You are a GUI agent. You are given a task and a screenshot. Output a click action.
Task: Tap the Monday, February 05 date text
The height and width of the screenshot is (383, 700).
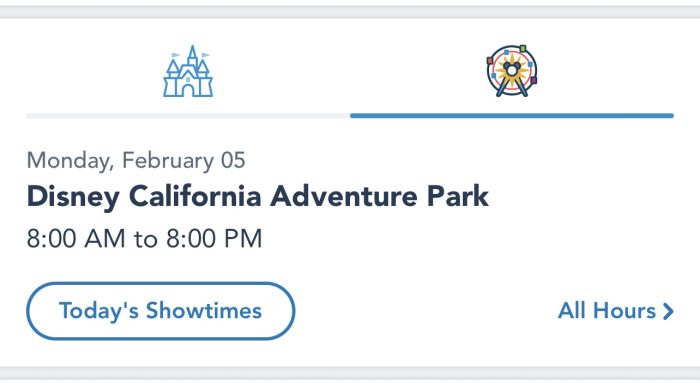pyautogui.click(x=136, y=161)
